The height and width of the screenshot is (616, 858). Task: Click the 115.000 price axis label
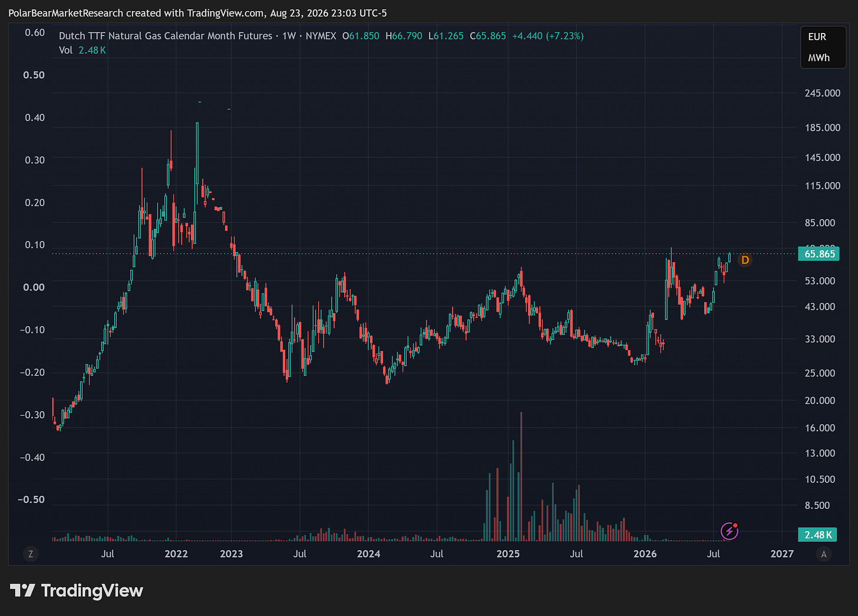[823, 186]
